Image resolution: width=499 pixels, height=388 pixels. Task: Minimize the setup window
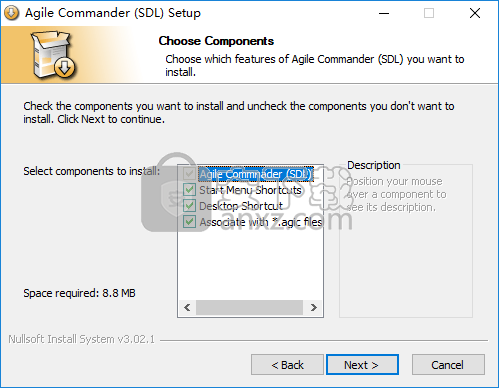(384, 13)
